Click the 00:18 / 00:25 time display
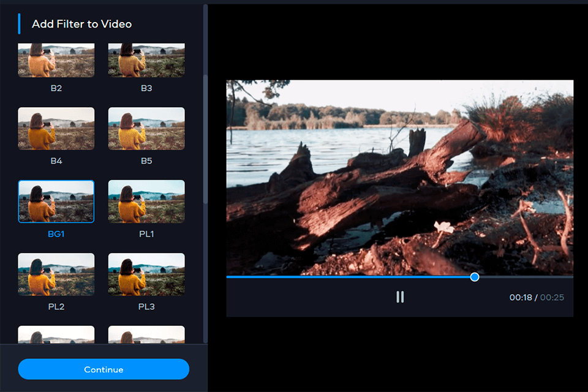 pos(537,298)
